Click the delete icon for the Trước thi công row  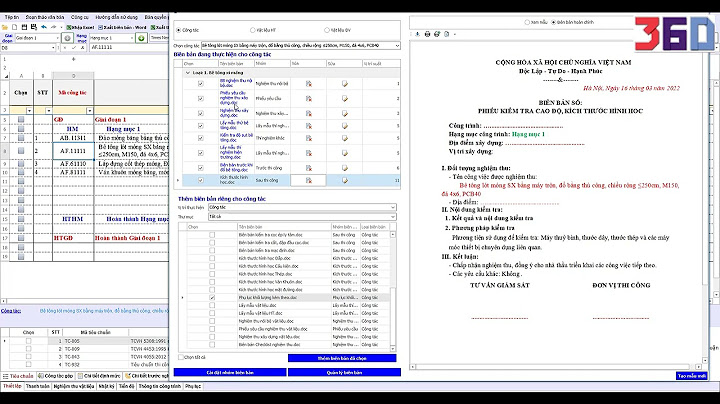pyautogui.click(x=309, y=168)
